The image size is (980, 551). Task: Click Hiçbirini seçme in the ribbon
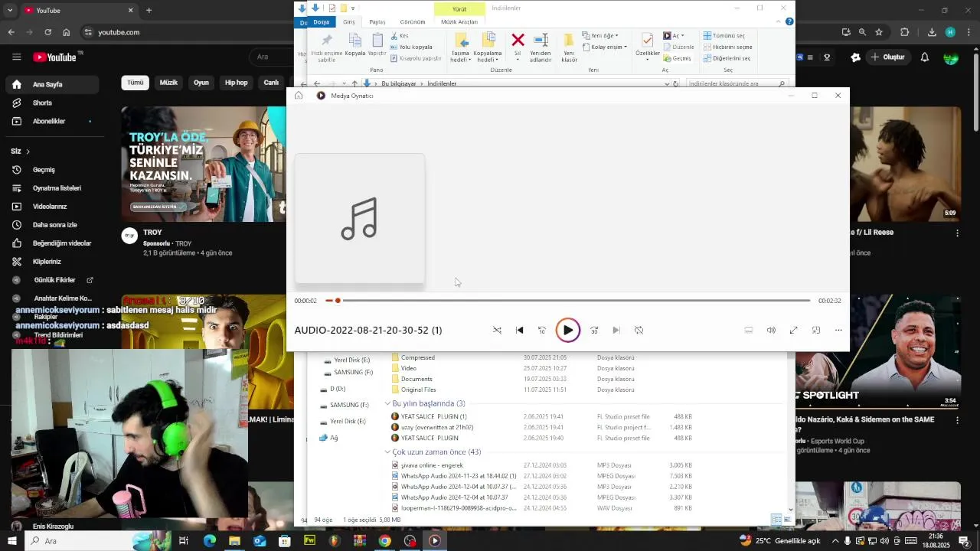click(x=727, y=47)
